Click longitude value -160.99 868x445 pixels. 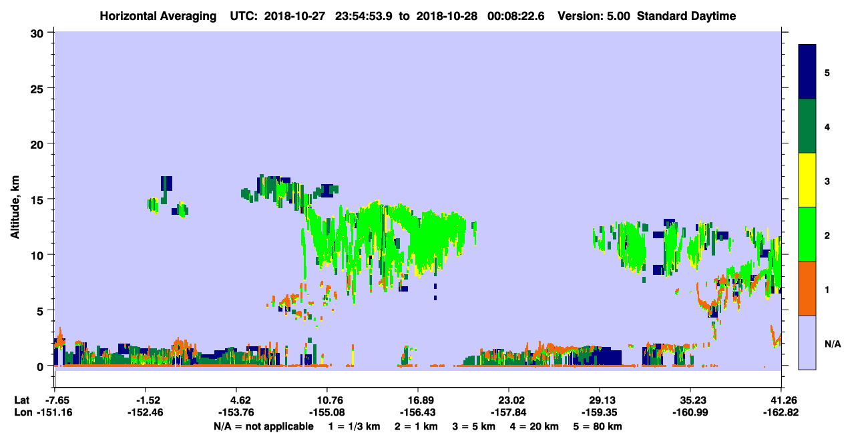point(690,413)
